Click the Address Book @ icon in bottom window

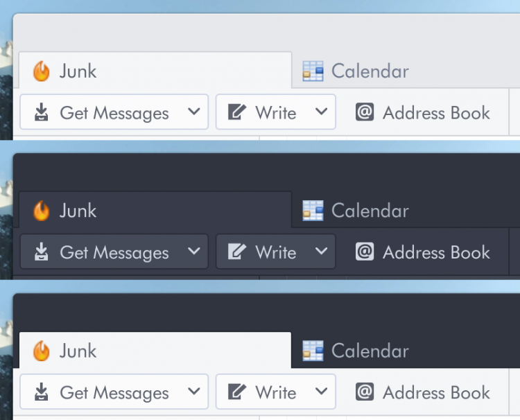click(x=365, y=392)
